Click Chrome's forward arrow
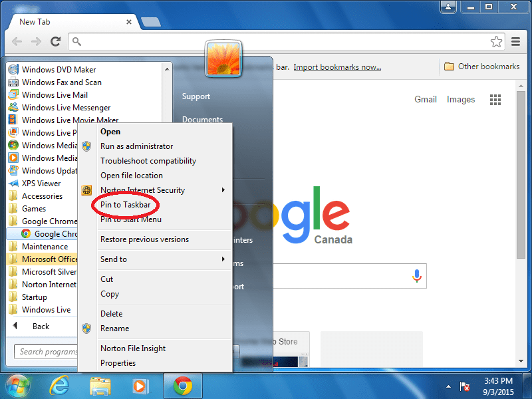The width and height of the screenshot is (532, 399). click(36, 41)
